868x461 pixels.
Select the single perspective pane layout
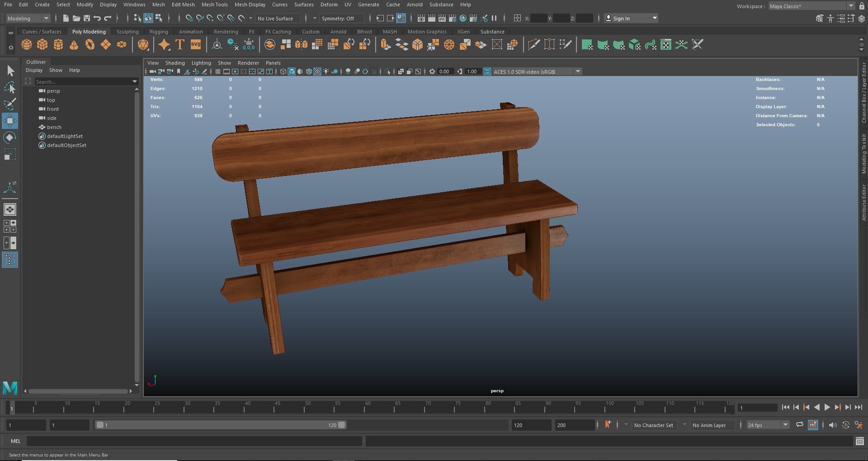tap(10, 209)
